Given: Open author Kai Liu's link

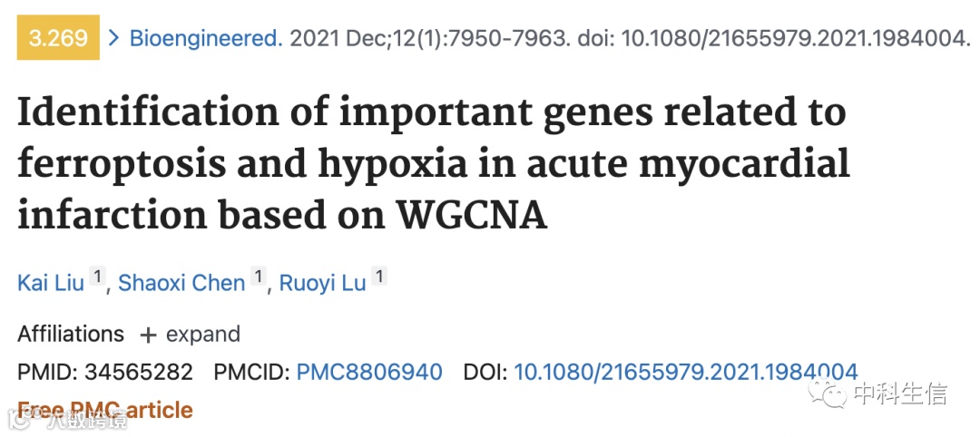Looking at the screenshot, I should 51,283.
